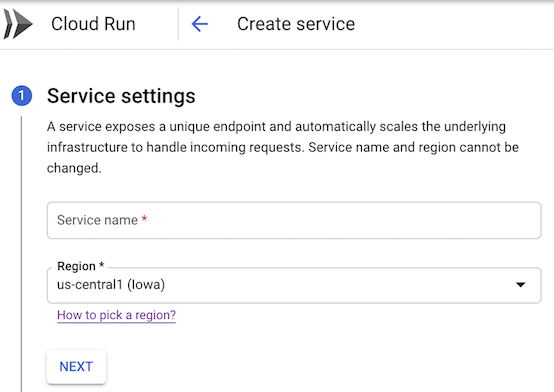Click the Cloud Run product title
The width and height of the screenshot is (554, 392).
coord(93,24)
